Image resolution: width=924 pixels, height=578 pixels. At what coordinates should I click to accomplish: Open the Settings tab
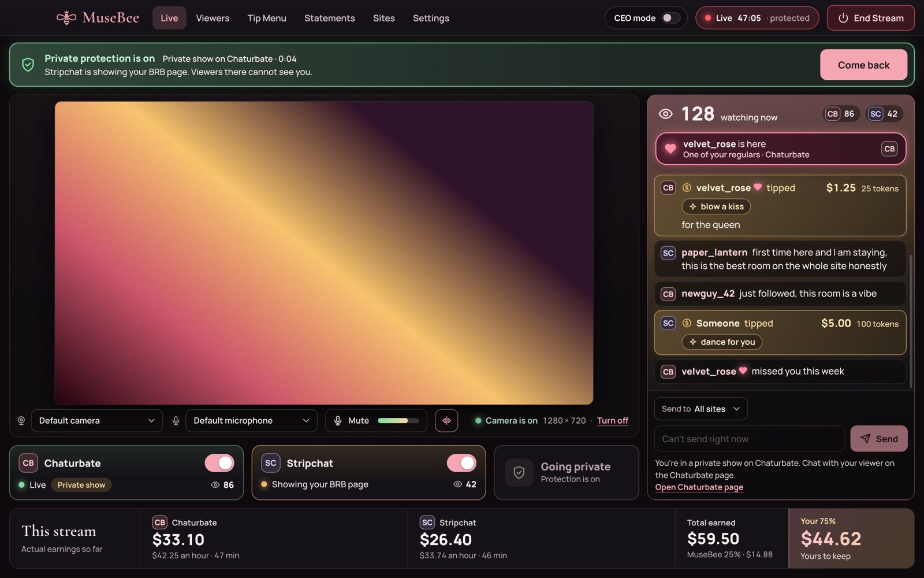(x=431, y=18)
